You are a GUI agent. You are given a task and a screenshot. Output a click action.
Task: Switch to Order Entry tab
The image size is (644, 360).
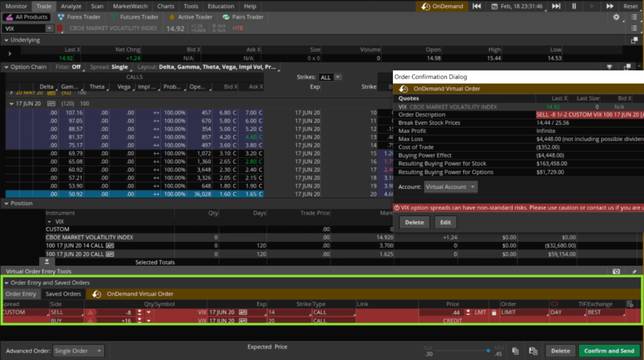(21, 294)
